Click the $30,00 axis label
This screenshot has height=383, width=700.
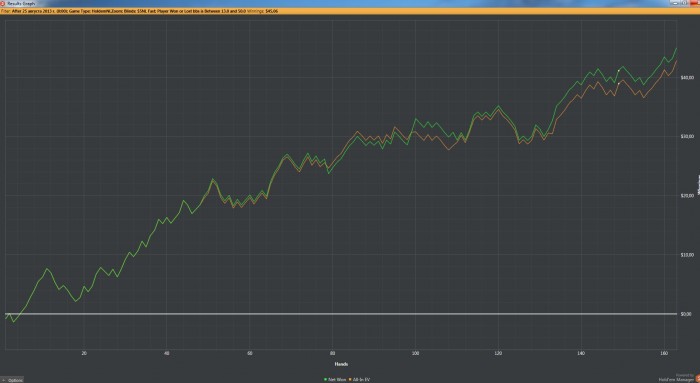tap(687, 137)
